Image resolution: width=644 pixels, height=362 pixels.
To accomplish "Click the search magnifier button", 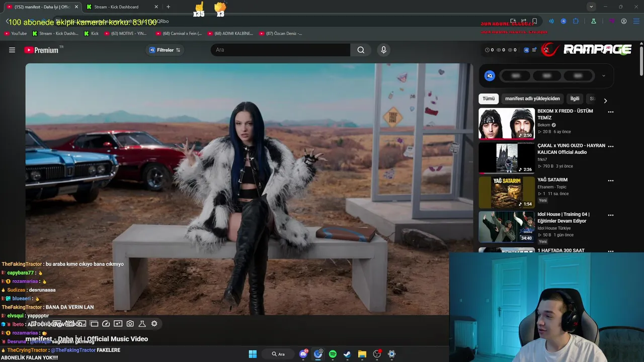I will 361,50.
